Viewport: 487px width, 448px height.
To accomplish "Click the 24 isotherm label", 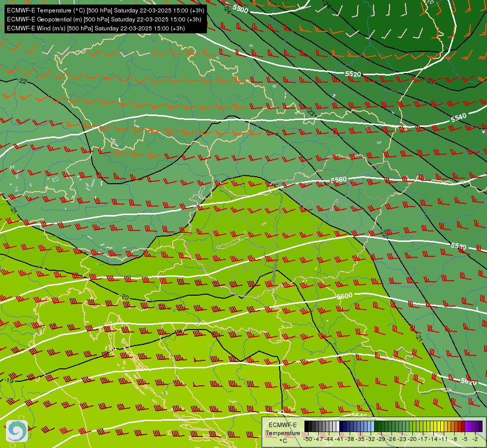I will point(227,10).
